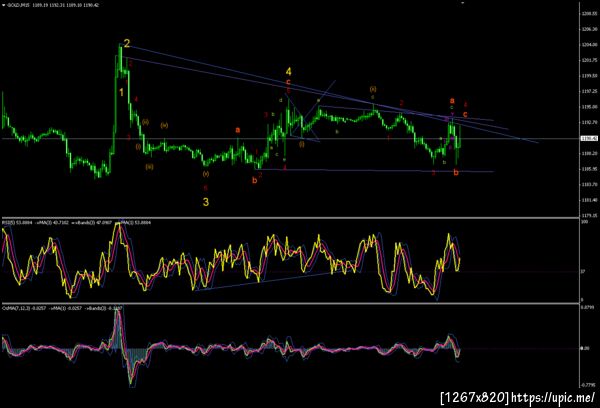
Task: Select the yellow wave '2' label at the peak
Action: (x=127, y=43)
